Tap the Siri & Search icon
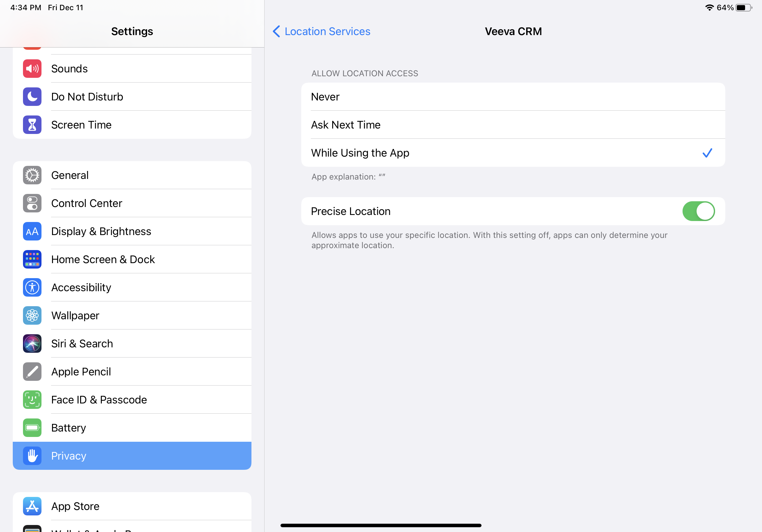Screen dimensions: 762x532 (32, 344)
